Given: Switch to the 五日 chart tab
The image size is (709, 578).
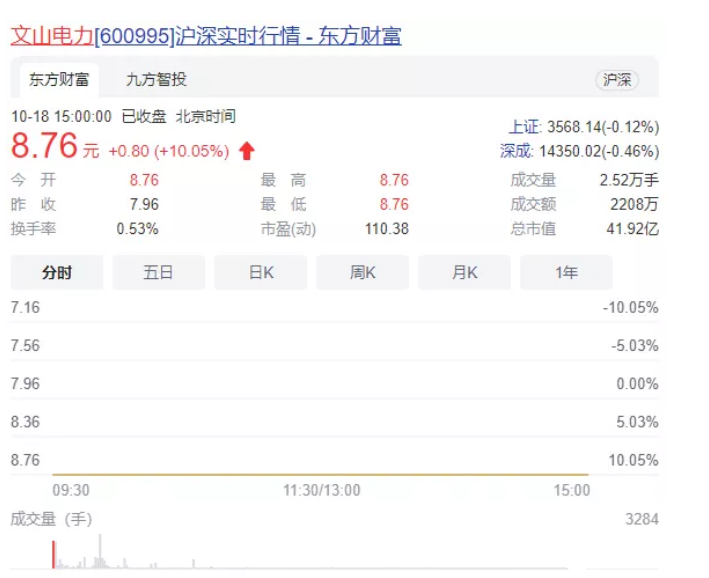Looking at the screenshot, I should pyautogui.click(x=158, y=272).
